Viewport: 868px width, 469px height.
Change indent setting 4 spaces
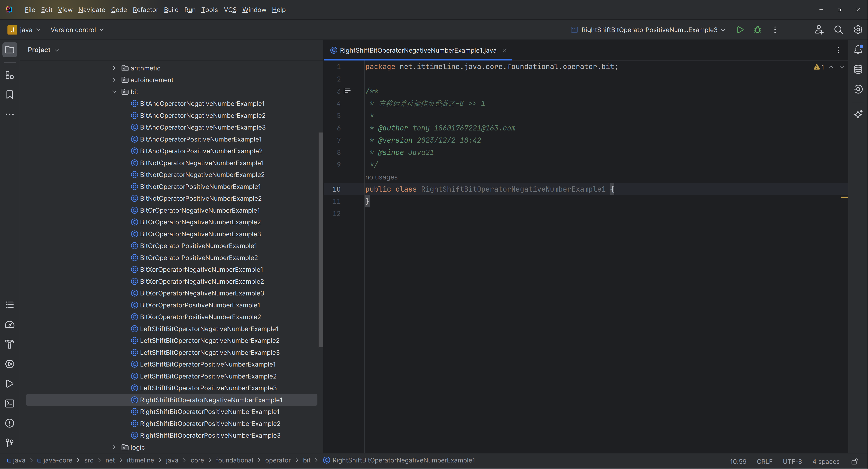pyautogui.click(x=826, y=461)
